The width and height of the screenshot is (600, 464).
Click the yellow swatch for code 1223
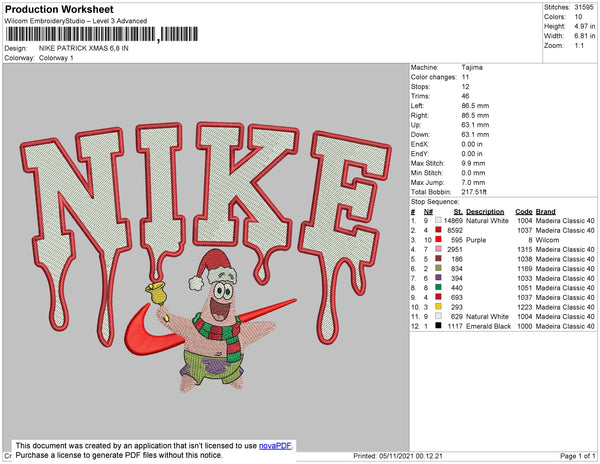click(x=438, y=306)
